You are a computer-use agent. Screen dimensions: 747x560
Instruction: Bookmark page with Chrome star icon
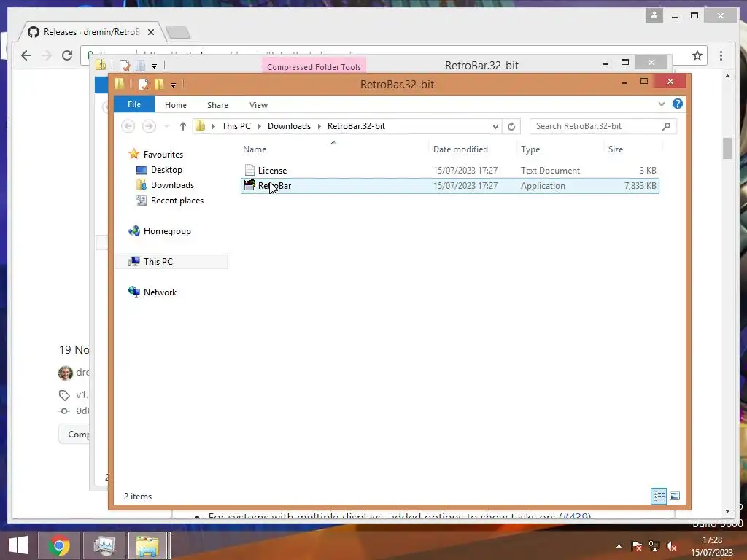click(x=697, y=55)
